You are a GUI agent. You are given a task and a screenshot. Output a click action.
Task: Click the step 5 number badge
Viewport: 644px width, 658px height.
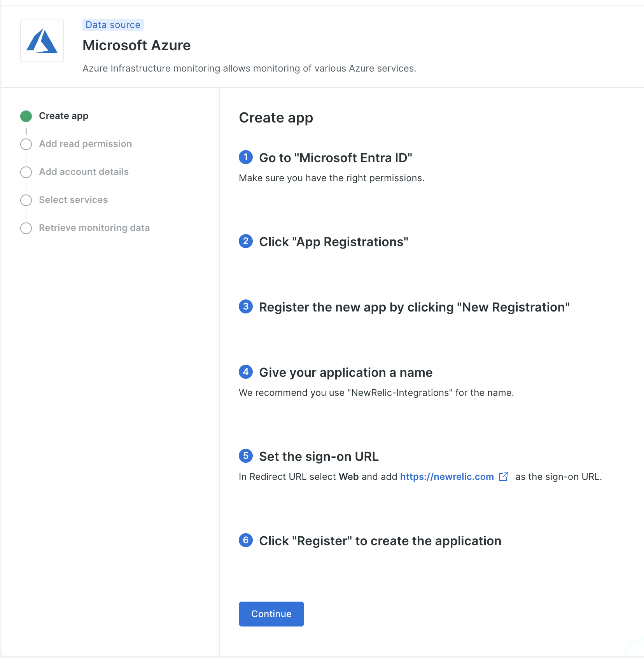[245, 456]
